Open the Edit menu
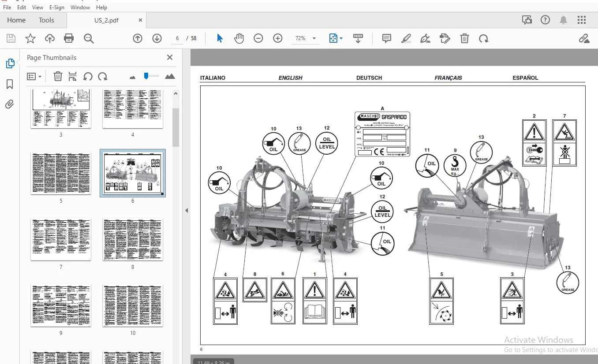The width and height of the screenshot is (598, 364). [21, 7]
